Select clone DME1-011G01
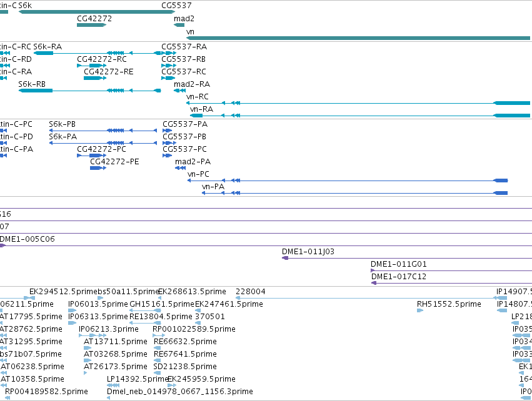This screenshot has height=401, width=532. point(451,270)
